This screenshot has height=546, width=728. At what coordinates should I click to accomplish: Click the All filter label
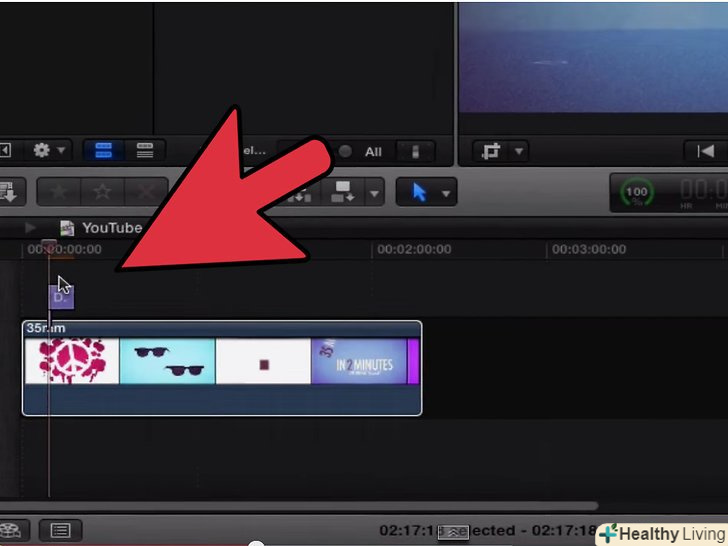pyautogui.click(x=373, y=152)
